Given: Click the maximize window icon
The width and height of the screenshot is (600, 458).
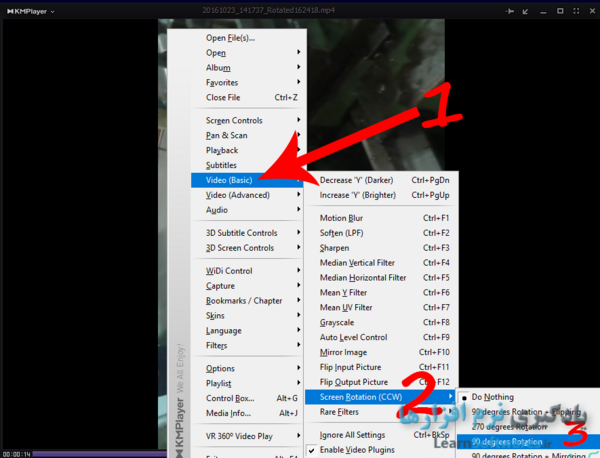Looking at the screenshot, I should click(560, 11).
